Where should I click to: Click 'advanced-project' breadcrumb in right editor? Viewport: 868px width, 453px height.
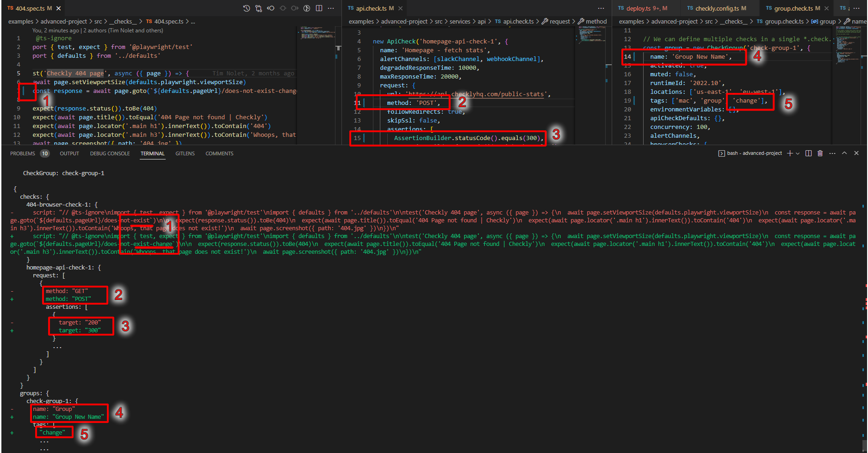coord(674,21)
